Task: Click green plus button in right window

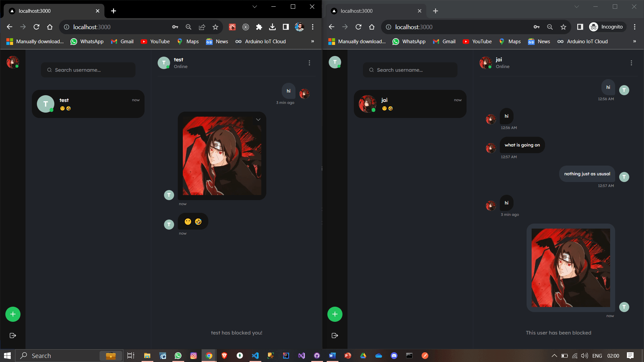Action: (335, 314)
